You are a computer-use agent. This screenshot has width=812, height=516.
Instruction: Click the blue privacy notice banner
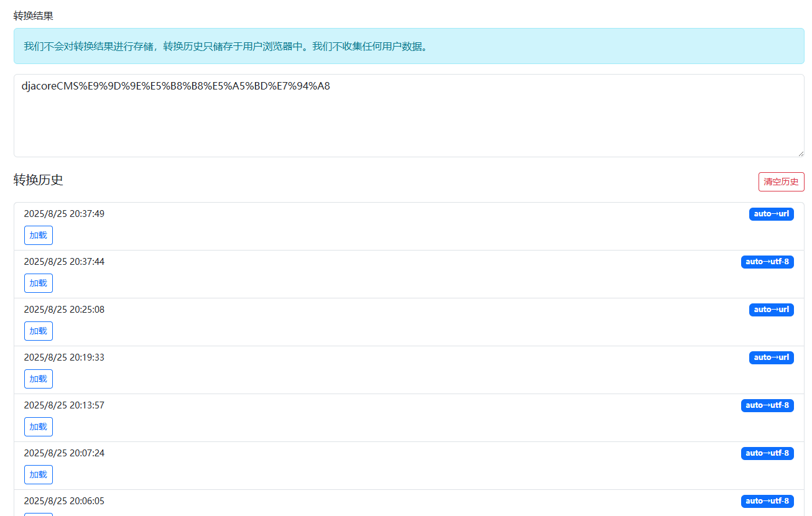point(408,46)
